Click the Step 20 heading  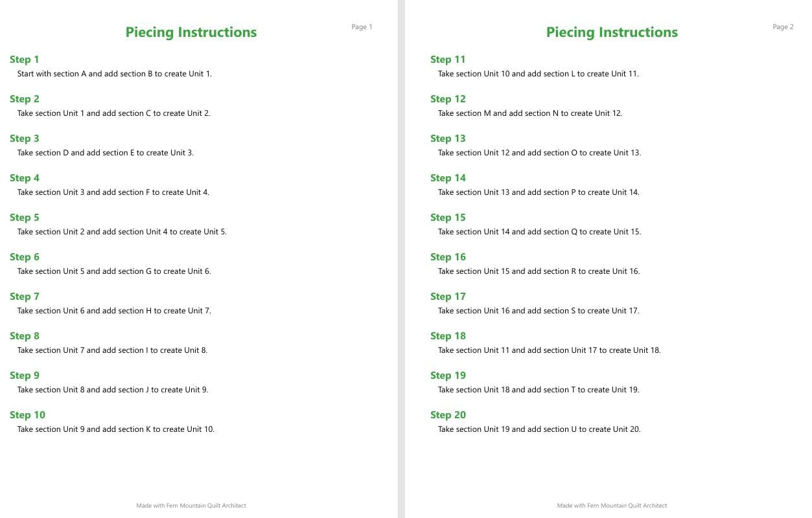point(448,415)
